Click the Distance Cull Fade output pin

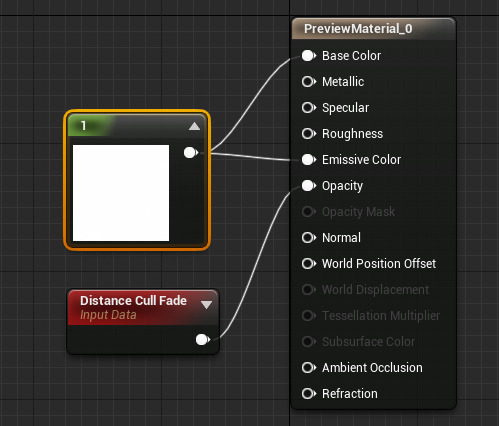click(203, 340)
